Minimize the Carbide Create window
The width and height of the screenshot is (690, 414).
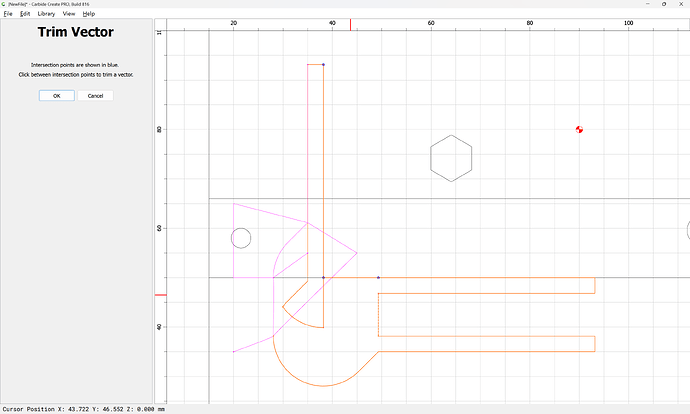click(647, 4)
